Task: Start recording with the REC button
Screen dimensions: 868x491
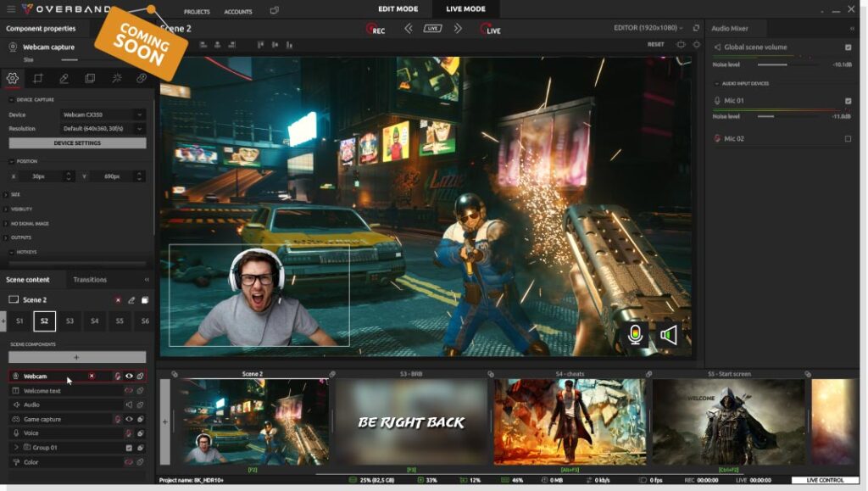Action: pyautogui.click(x=376, y=30)
